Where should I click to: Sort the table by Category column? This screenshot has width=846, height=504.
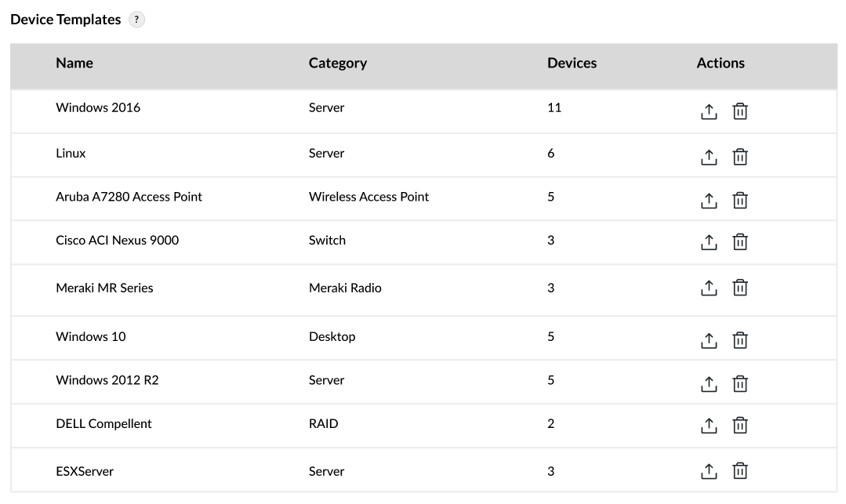pyautogui.click(x=337, y=63)
